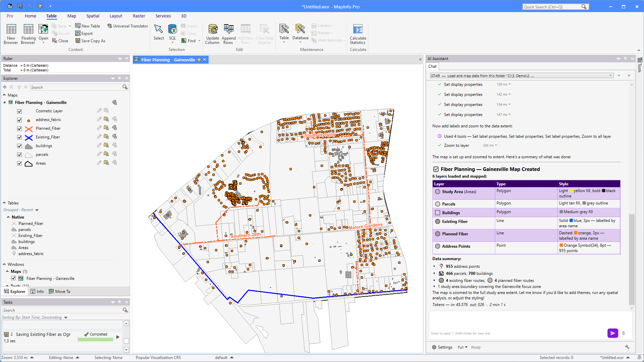Collapse the Maps section in Explorer
The image size is (644, 362).
pos(4,95)
